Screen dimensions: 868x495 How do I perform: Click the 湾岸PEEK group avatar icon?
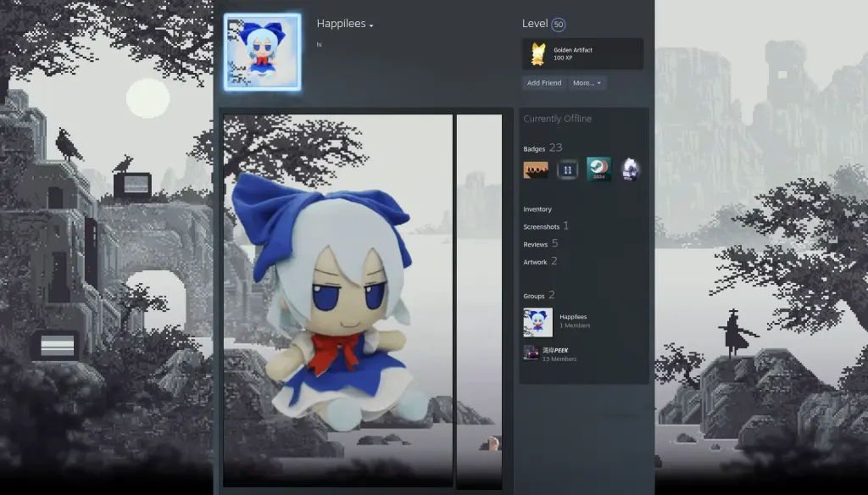click(530, 351)
